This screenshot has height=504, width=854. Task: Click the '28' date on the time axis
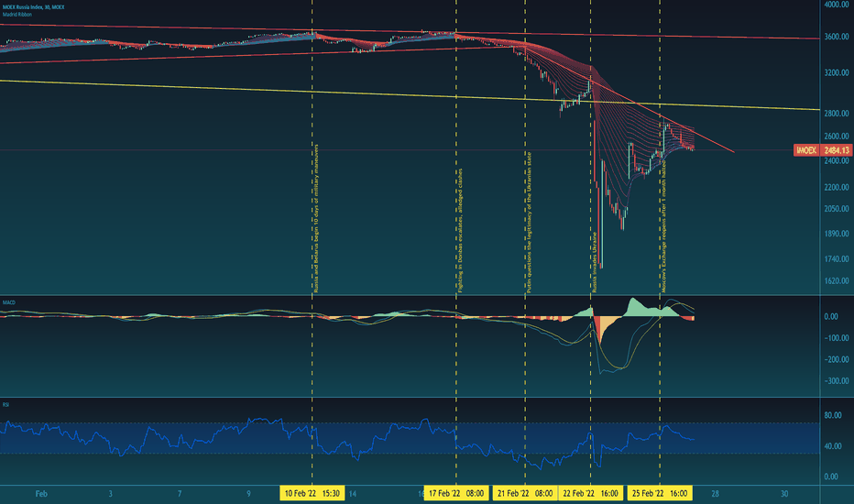pyautogui.click(x=715, y=494)
